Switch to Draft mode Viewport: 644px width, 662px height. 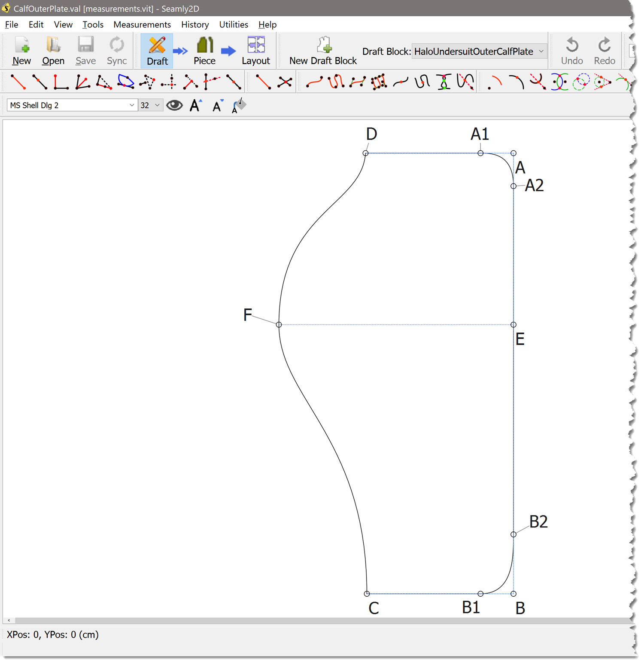point(157,51)
